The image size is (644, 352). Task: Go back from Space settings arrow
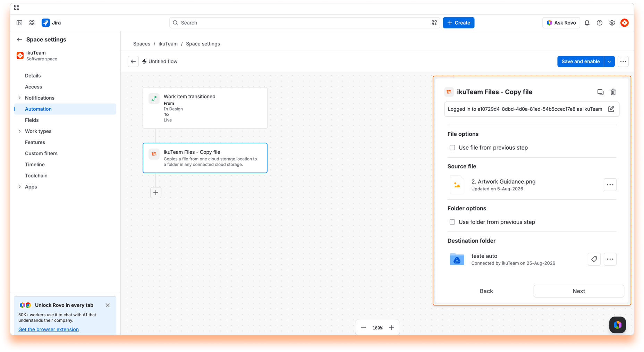(19, 40)
